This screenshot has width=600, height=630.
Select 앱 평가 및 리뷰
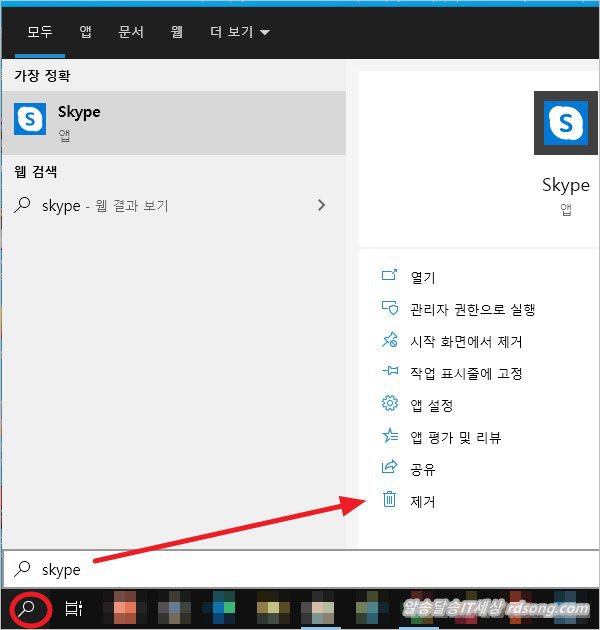(x=455, y=437)
